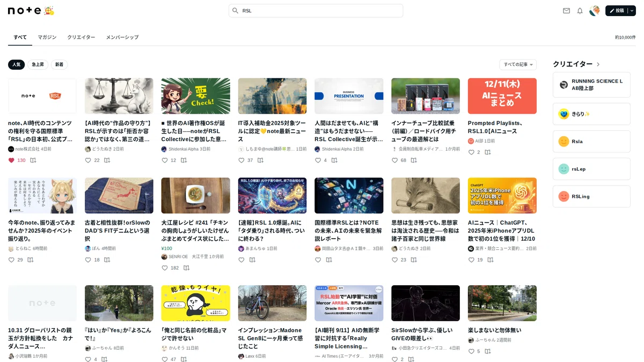Bookmark the 小田急クリエイターズ article with 2 likes
Viewport: 644px width, 362px height.
(411, 359)
